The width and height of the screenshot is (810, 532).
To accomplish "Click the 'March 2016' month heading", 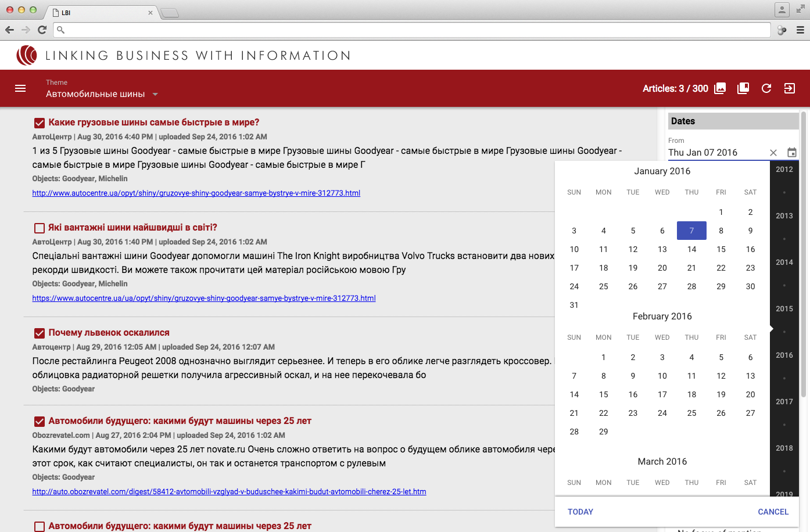I will pos(662,462).
